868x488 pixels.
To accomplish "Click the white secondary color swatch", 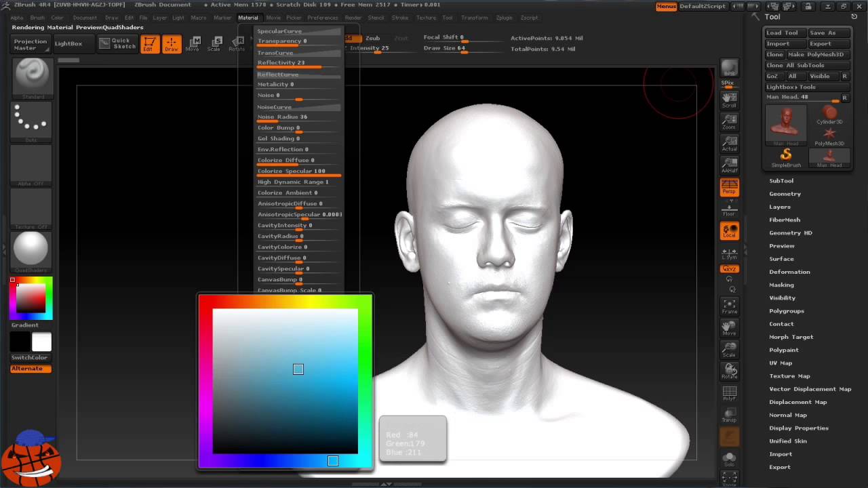I will point(41,342).
